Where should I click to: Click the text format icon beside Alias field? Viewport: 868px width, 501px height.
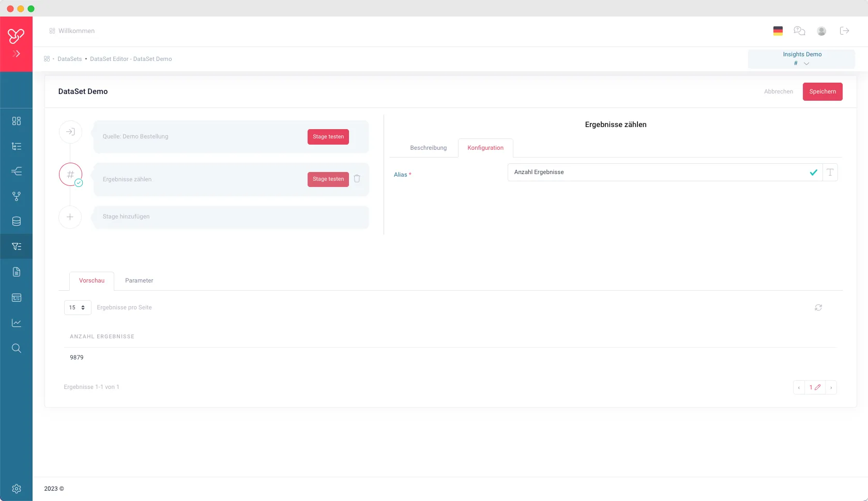pos(830,173)
